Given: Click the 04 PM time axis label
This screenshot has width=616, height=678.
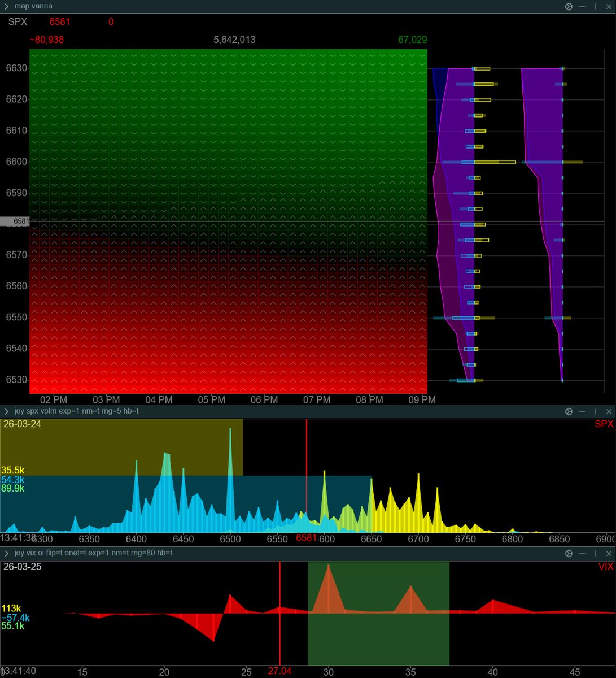Looking at the screenshot, I should [159, 400].
